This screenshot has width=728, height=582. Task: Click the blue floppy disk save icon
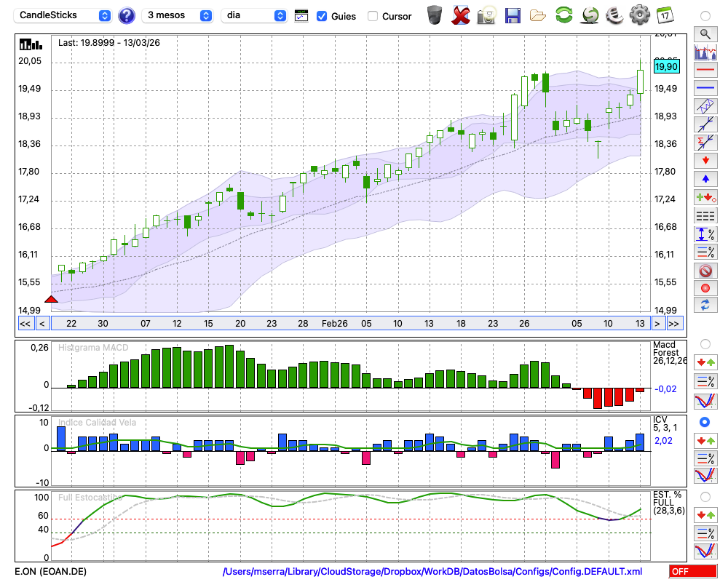coord(513,15)
